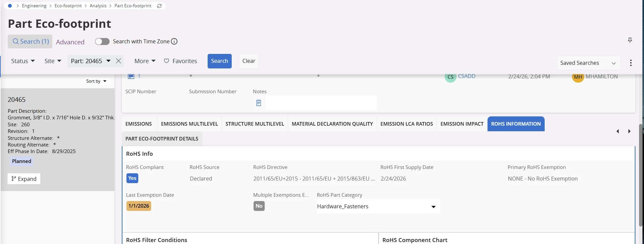Click the record icon next to revision 1
The height and width of the screenshot is (244, 644).
131,76
